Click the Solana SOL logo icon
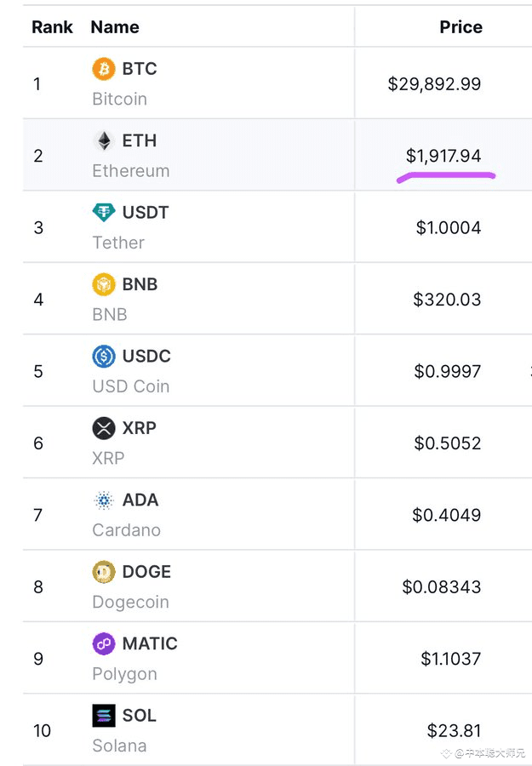 pyautogui.click(x=103, y=715)
